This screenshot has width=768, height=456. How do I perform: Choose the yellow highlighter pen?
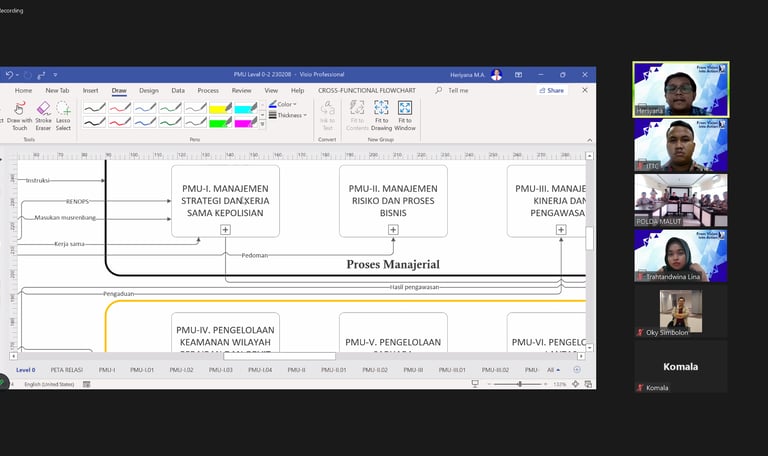tap(220, 108)
